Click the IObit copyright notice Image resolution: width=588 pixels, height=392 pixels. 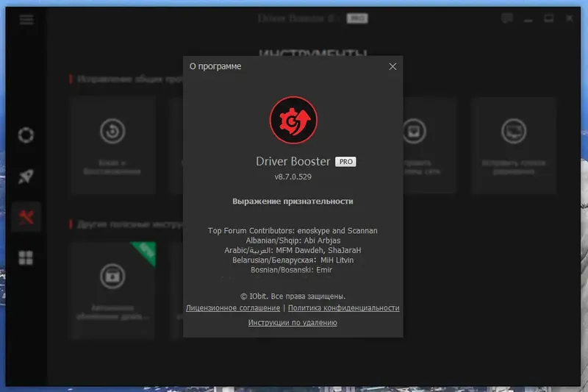pyautogui.click(x=293, y=296)
